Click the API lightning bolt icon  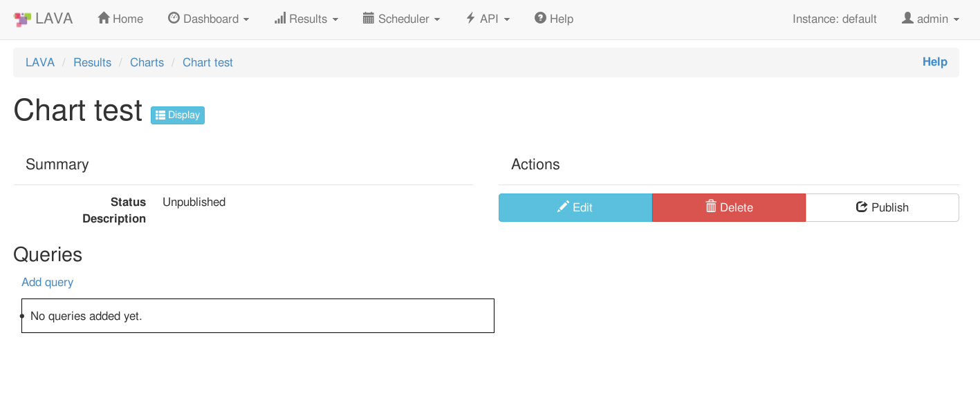click(x=470, y=18)
